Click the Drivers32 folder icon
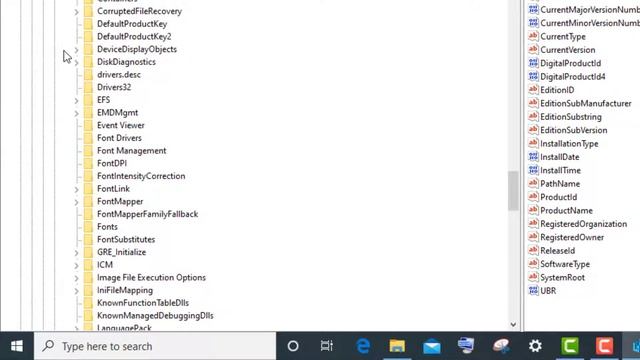 pos(88,87)
